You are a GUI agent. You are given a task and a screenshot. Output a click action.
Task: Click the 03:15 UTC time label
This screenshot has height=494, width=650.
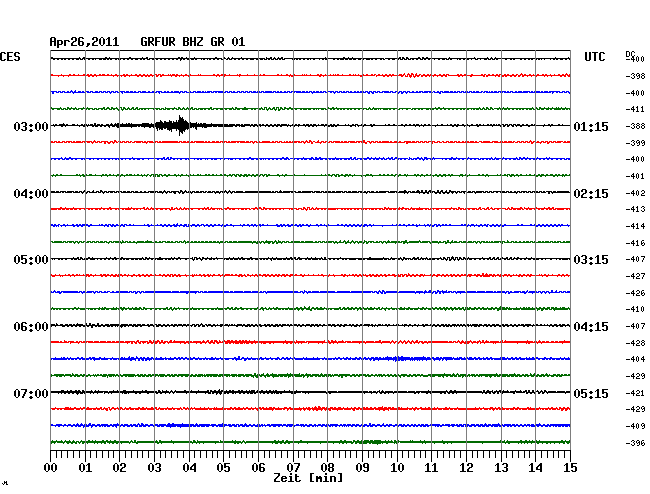click(591, 260)
